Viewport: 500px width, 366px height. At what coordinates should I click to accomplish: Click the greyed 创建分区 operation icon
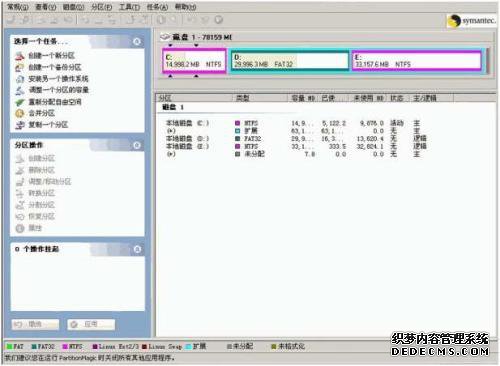tap(20, 158)
